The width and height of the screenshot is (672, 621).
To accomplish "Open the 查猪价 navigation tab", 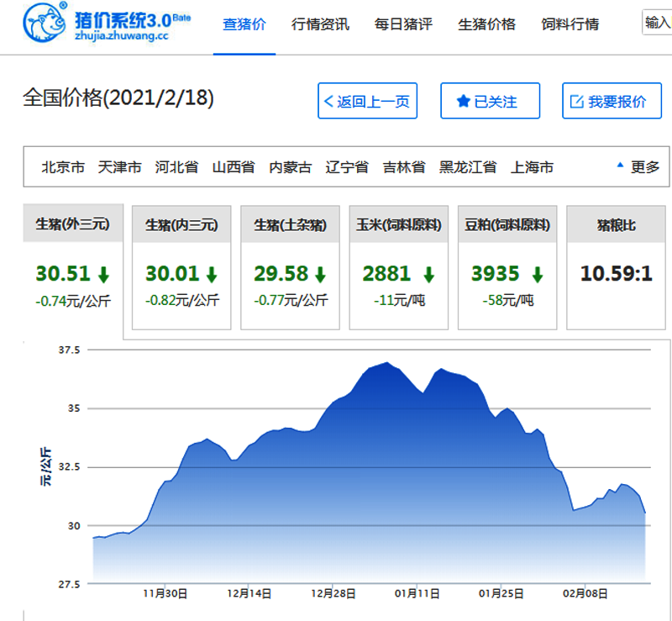I will click(244, 24).
